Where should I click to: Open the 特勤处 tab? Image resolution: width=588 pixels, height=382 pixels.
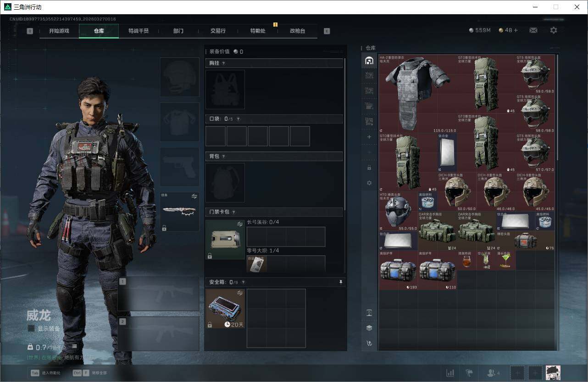click(x=258, y=31)
